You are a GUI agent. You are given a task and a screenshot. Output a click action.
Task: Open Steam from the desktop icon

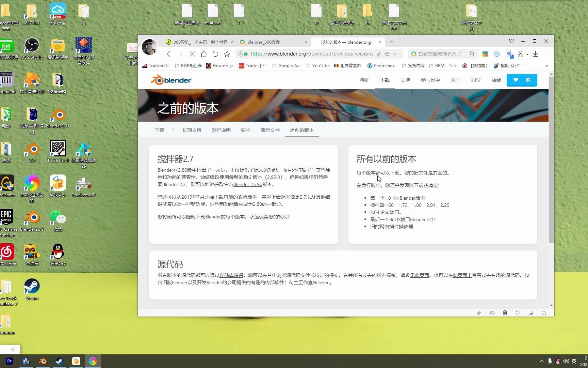[x=32, y=289]
